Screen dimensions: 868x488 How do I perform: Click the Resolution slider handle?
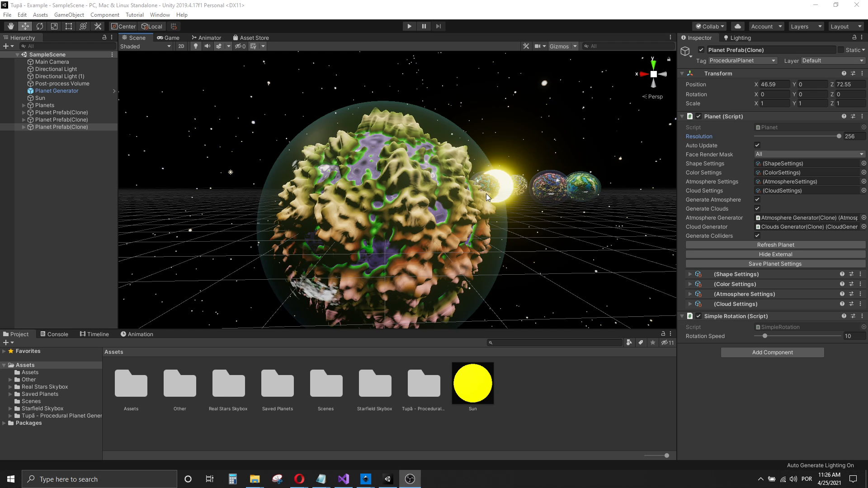pyautogui.click(x=839, y=136)
